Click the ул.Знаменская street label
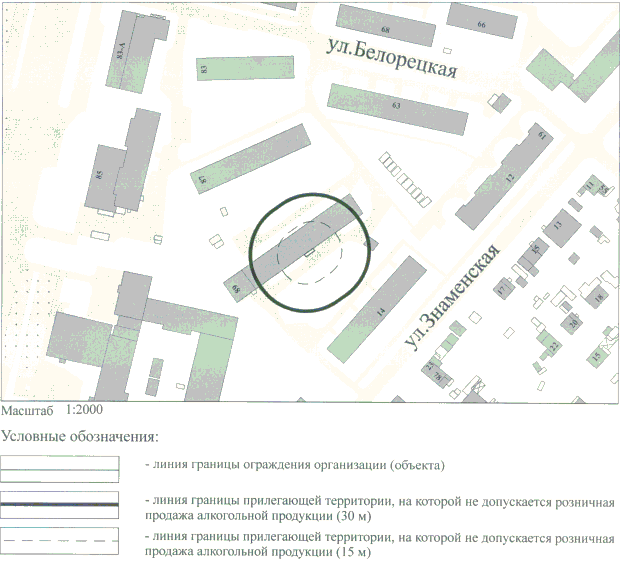 [x=452, y=299]
